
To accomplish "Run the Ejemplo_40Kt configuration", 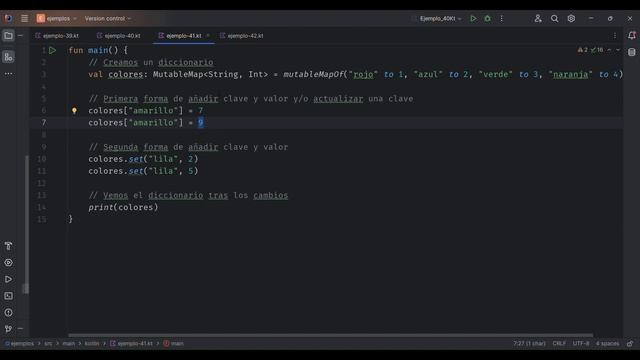I will point(473,18).
